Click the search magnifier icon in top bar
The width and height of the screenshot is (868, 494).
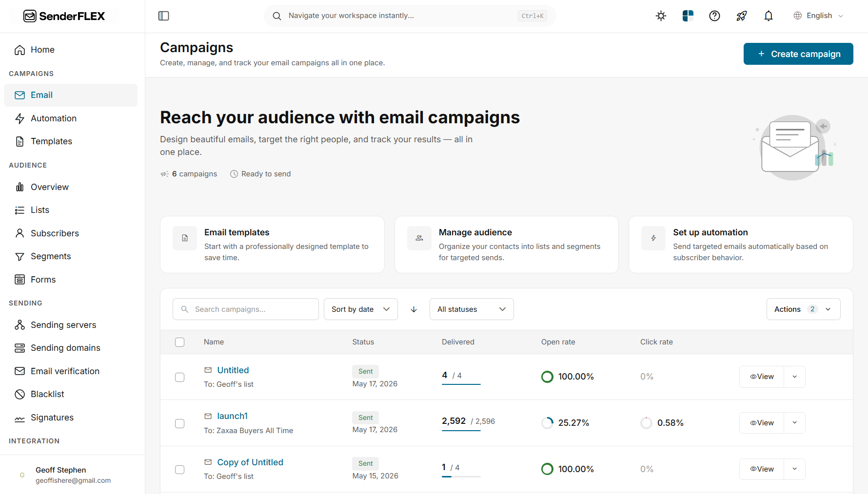coord(277,16)
